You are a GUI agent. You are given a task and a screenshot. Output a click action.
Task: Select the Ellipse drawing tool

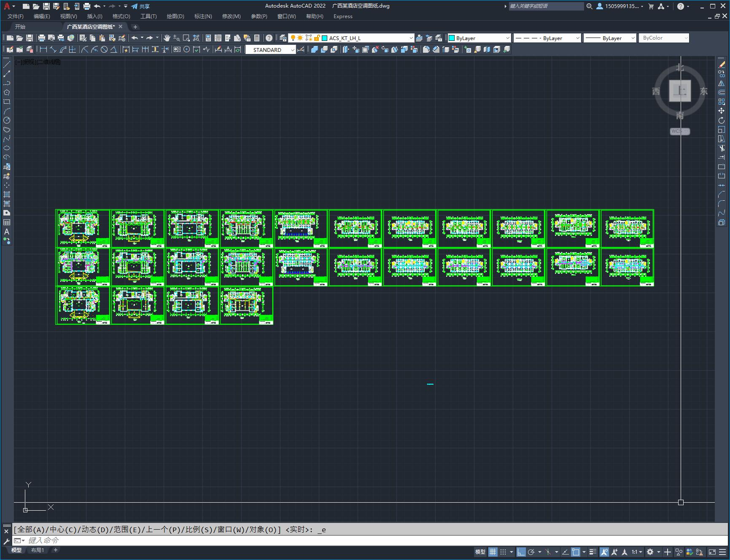pos(7,148)
